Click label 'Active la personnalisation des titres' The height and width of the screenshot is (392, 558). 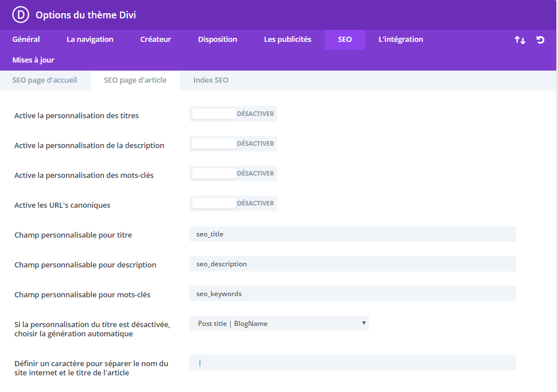(x=76, y=115)
